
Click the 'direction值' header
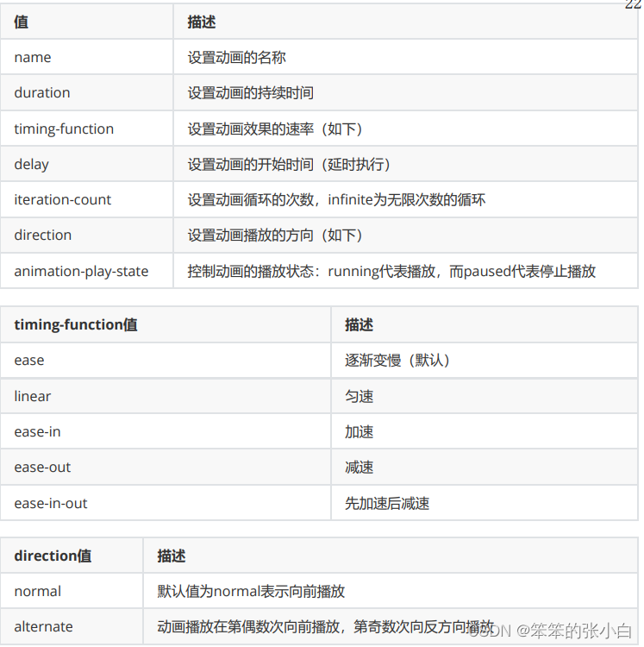tap(53, 556)
